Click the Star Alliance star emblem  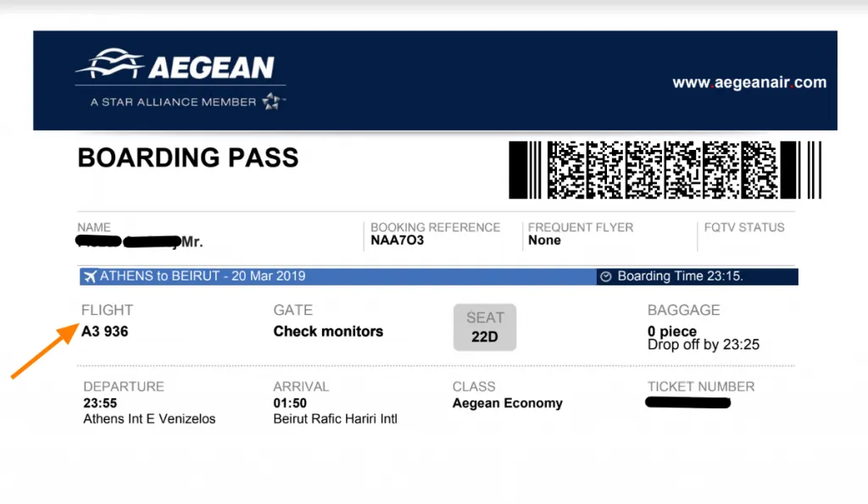272,102
